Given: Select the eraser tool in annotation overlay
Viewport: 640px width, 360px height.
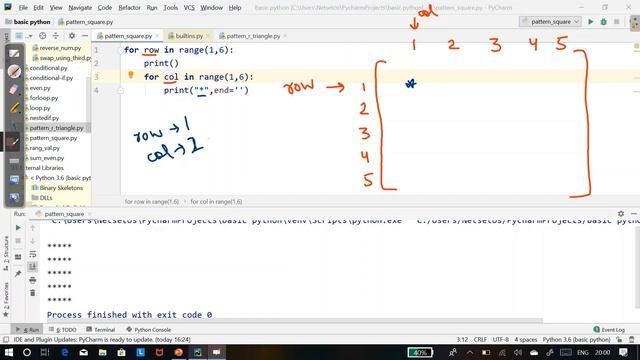Looking at the screenshot, I should [14, 89].
